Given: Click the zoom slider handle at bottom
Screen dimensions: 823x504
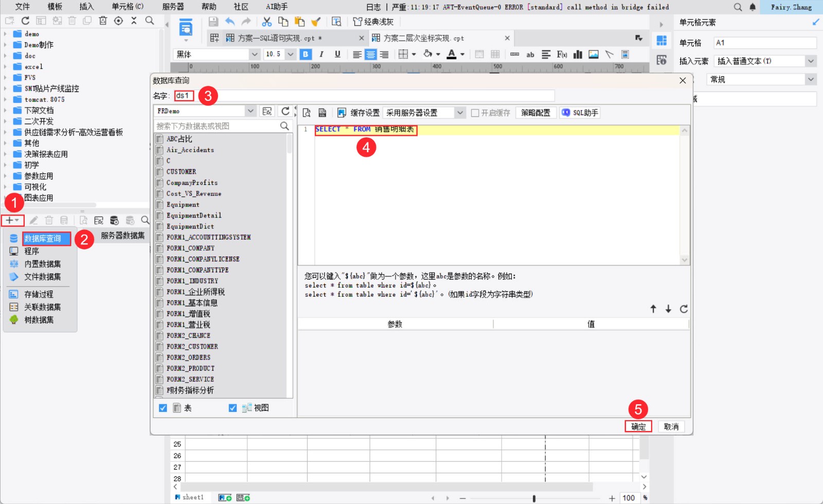Looking at the screenshot, I should tap(534, 498).
